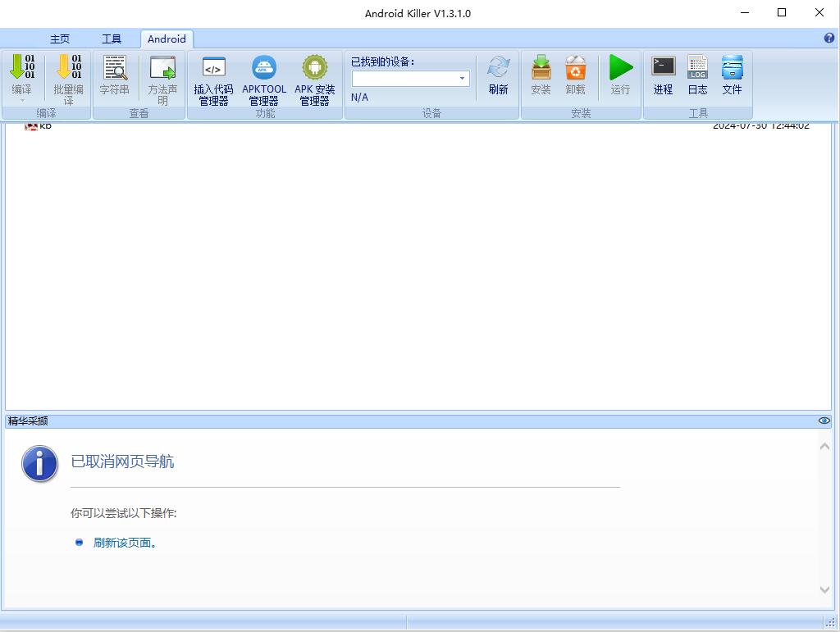Open the 字符串 string search tool
The width and height of the screenshot is (840, 632).
coord(115,69)
